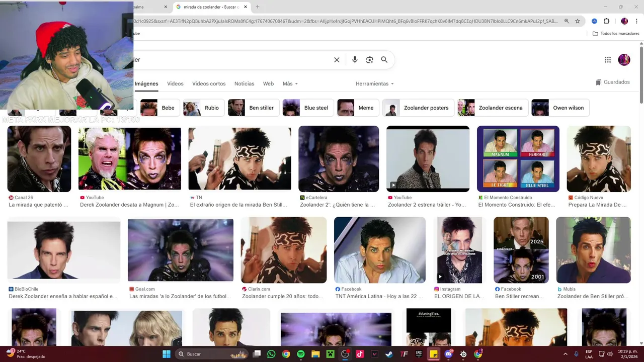Screen dimensions: 644x362
Task: Filter images by Zoolander escena chip
Action: tap(493, 108)
